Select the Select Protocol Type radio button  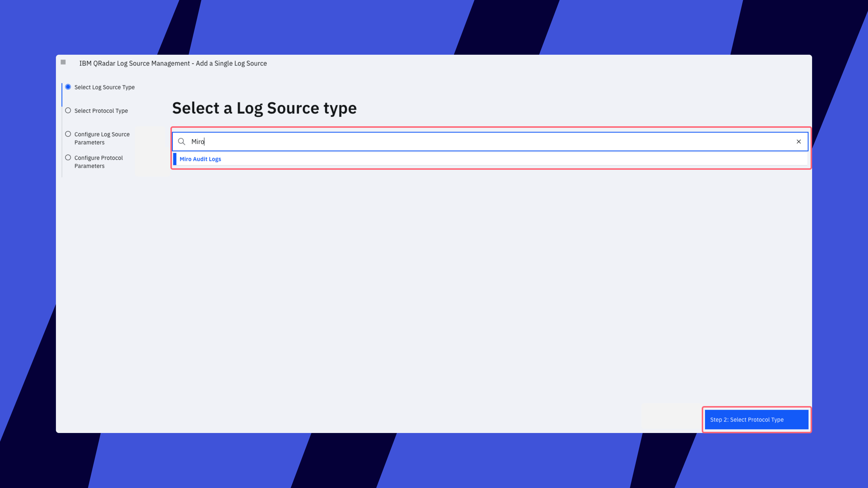68,110
